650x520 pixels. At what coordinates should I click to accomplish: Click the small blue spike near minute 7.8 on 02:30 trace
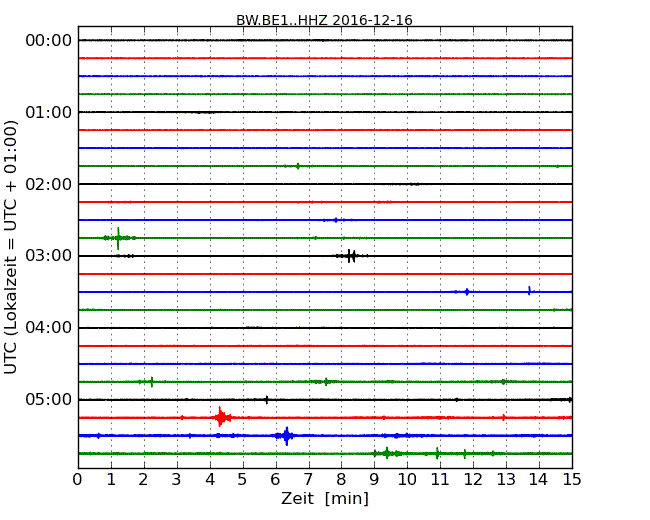pyautogui.click(x=336, y=220)
